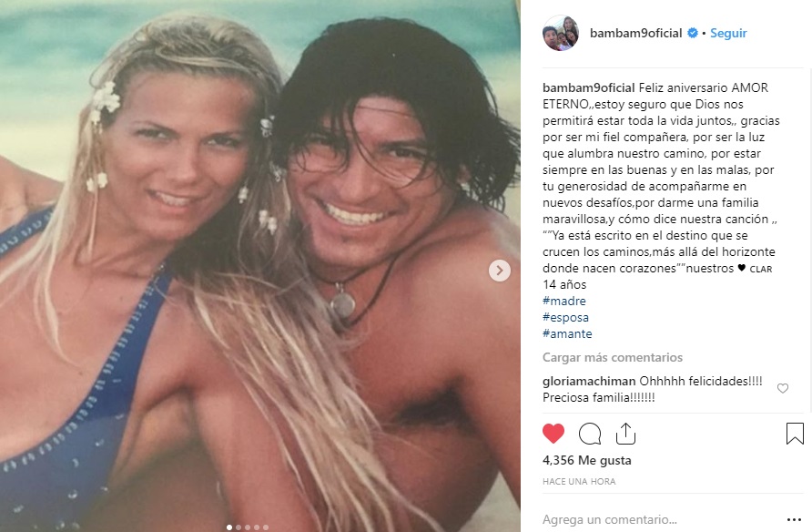Image resolution: width=812 pixels, height=532 pixels.
Task: Open the #esposa hashtag
Action: 565,317
